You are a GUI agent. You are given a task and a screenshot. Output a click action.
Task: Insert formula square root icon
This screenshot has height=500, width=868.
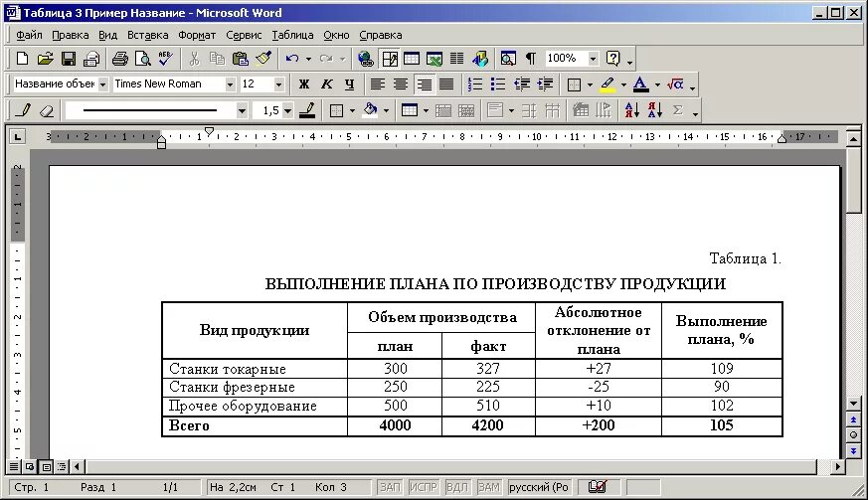(x=675, y=84)
